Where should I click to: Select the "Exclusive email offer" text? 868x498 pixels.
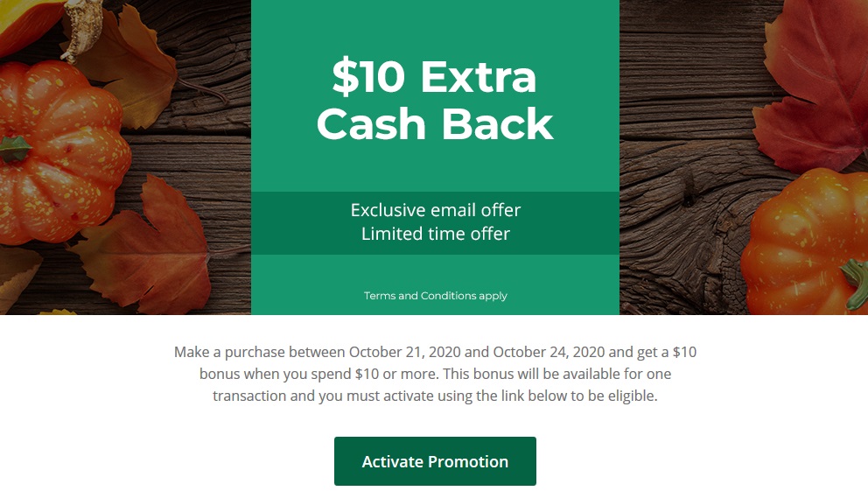pyautogui.click(x=435, y=210)
